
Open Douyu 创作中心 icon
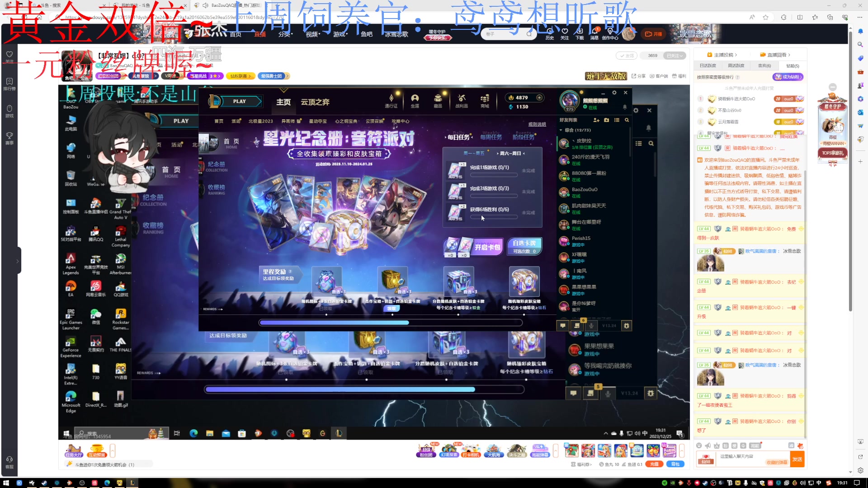pos(610,33)
